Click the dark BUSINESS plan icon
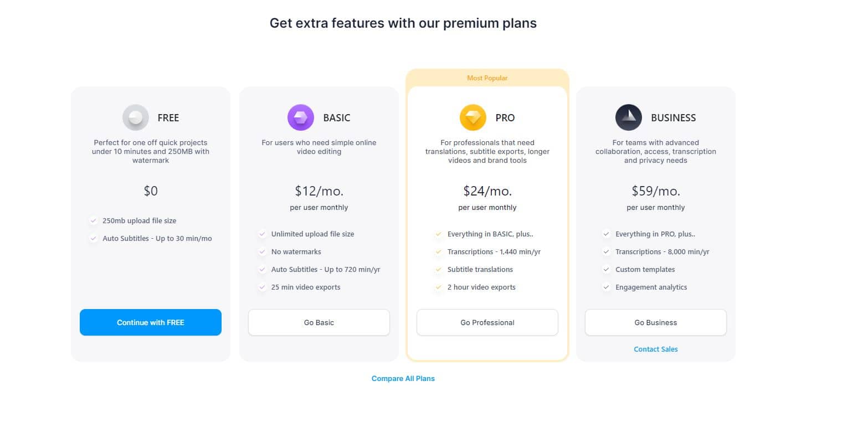Screen dimensions: 868x427 pyautogui.click(x=629, y=117)
